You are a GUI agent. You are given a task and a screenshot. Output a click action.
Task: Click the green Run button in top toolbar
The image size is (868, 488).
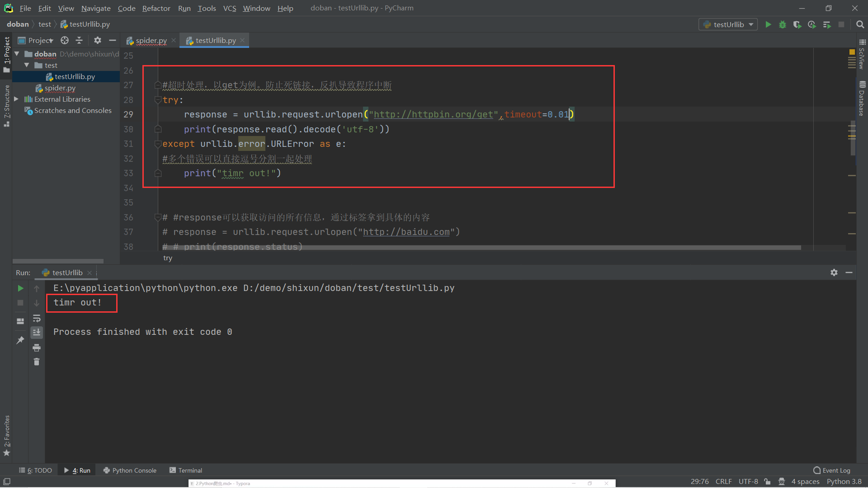(768, 24)
